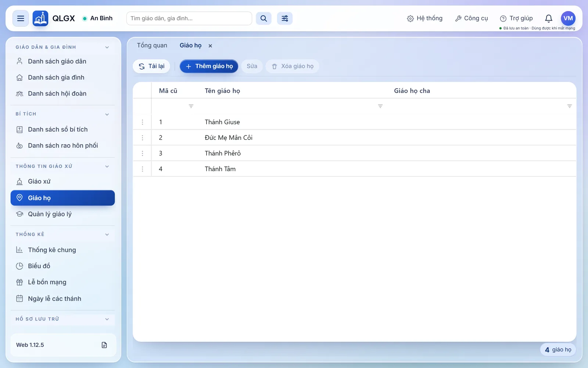Open Biểu đồ in sidebar
The height and width of the screenshot is (368, 588).
pos(63,266)
